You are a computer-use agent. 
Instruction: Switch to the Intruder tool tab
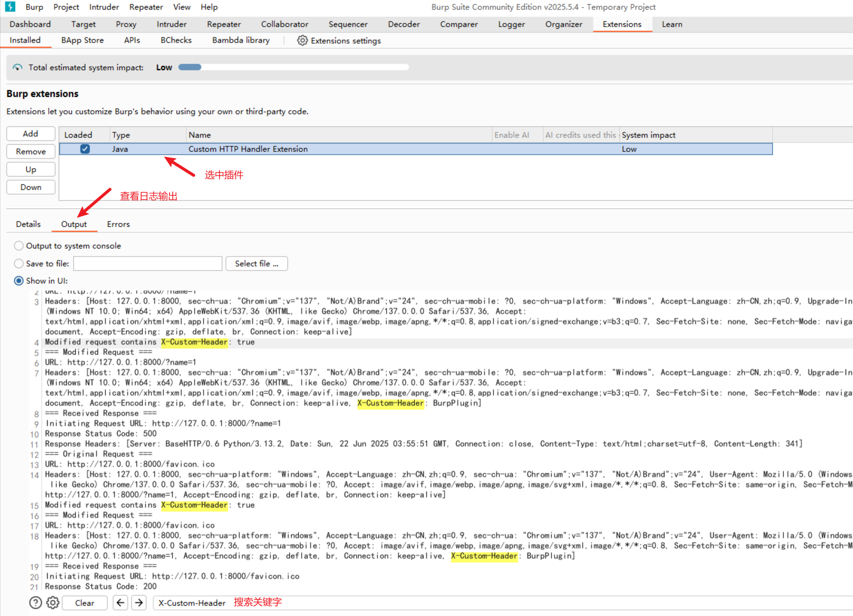click(172, 24)
